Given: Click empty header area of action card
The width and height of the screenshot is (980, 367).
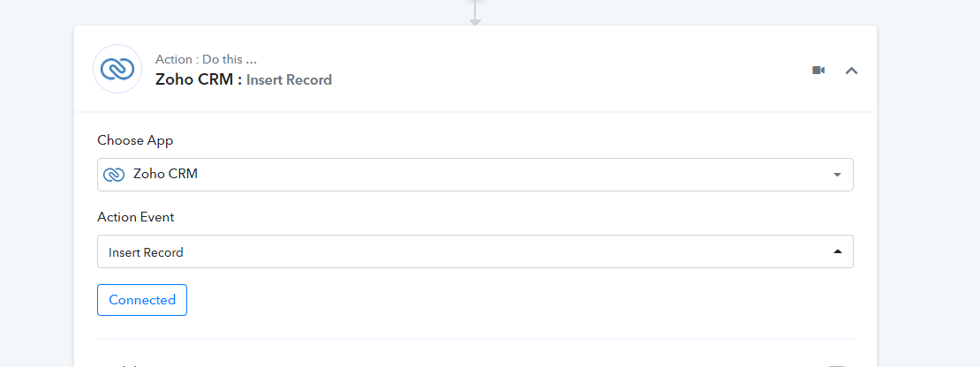Looking at the screenshot, I should [562, 70].
